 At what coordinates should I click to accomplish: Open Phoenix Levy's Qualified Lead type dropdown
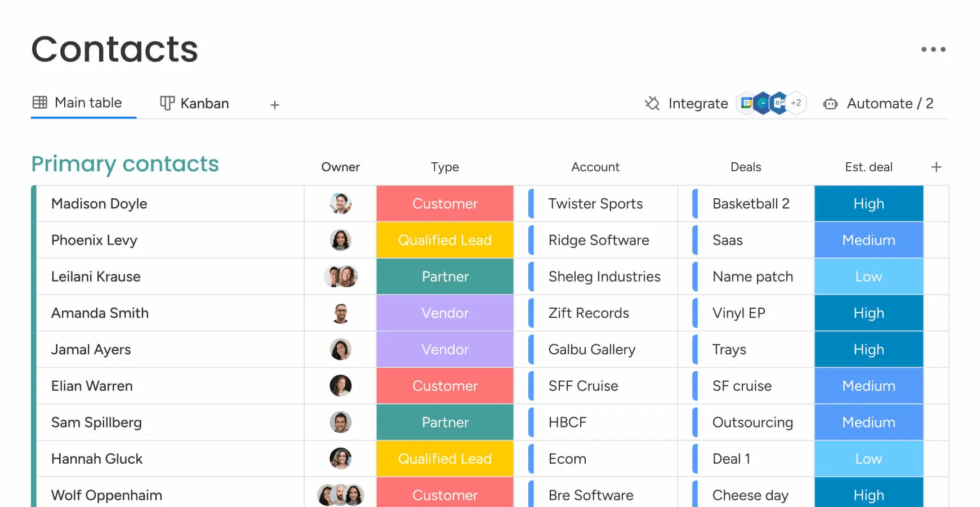pyautogui.click(x=444, y=240)
